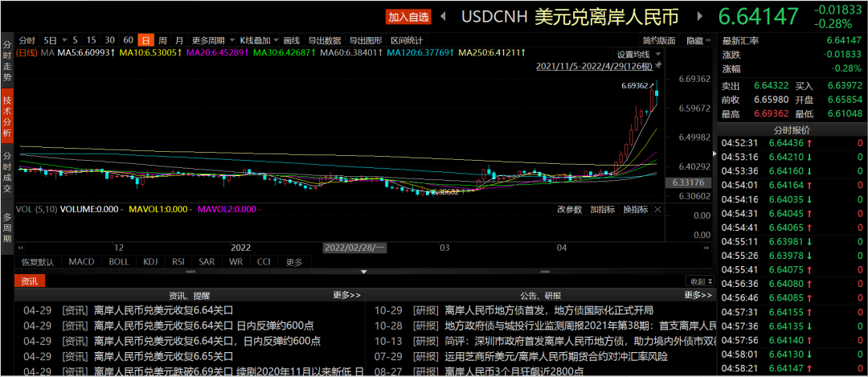The image size is (868, 377).
Task: Click the MA10:6.53005 indicator label
Action: tap(151, 53)
